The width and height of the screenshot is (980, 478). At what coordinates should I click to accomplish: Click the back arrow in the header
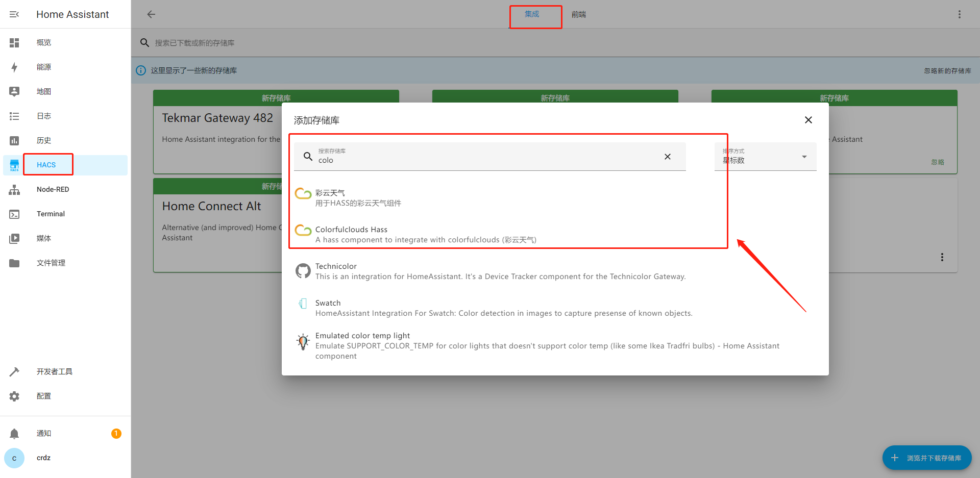click(x=151, y=14)
